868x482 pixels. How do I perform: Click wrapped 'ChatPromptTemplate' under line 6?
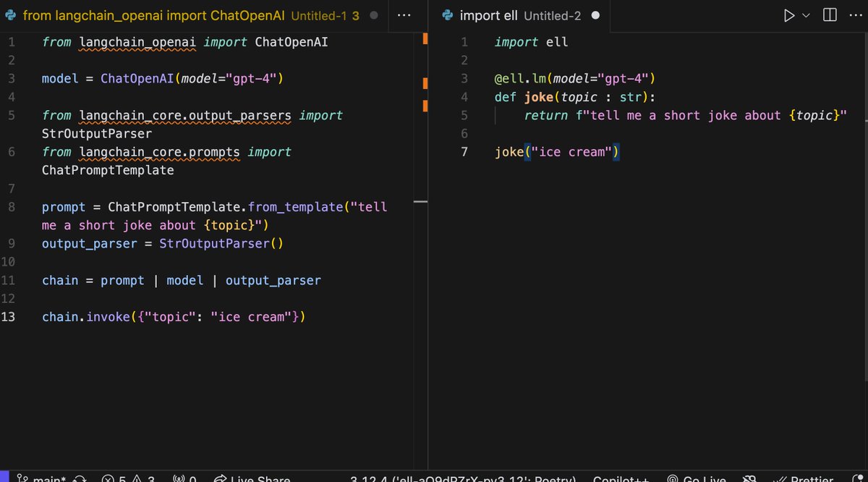coord(108,171)
